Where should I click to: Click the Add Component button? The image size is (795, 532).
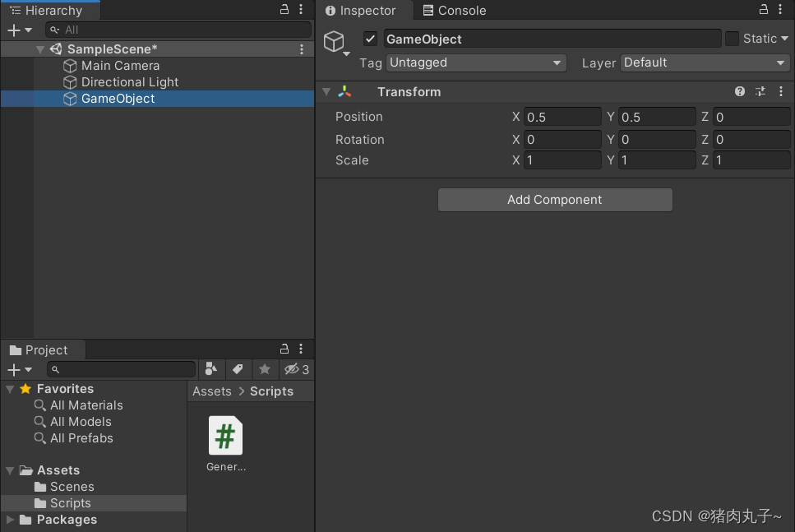[x=554, y=200]
